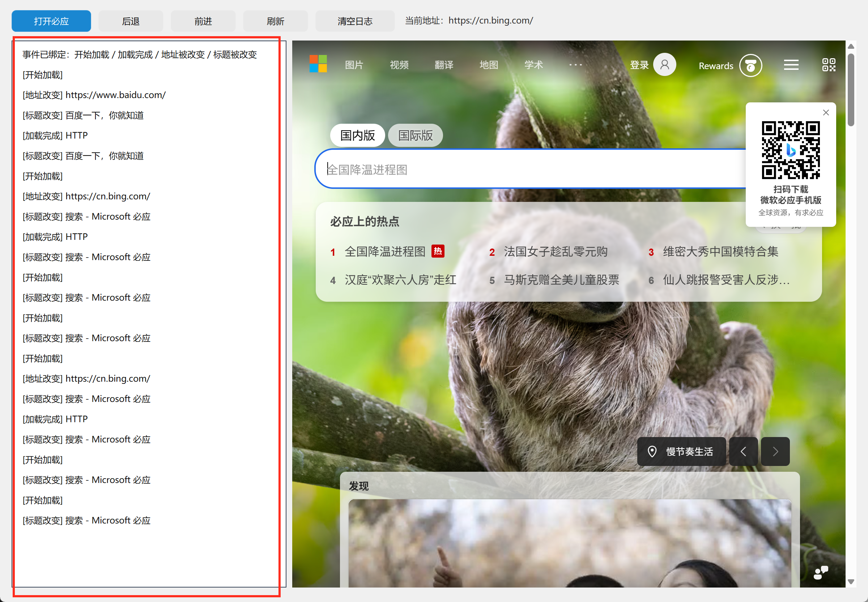Click the scrollbar down arrow
The height and width of the screenshot is (602, 868).
pos(851,582)
